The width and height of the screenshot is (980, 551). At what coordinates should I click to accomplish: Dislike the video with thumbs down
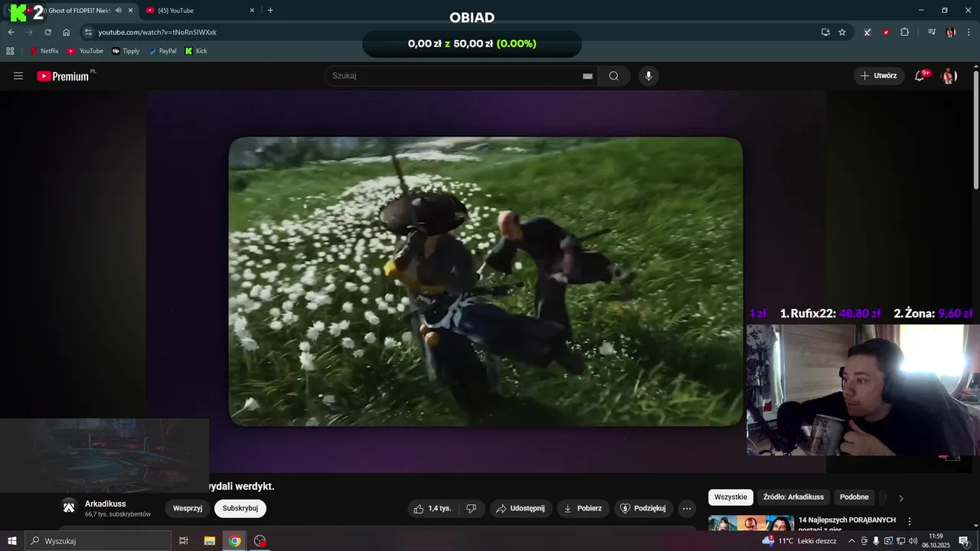471,508
